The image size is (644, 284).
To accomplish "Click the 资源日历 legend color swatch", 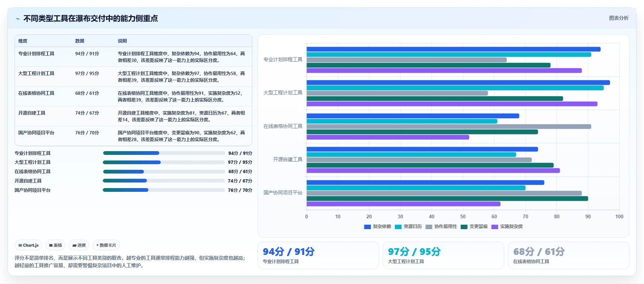I will (398, 227).
